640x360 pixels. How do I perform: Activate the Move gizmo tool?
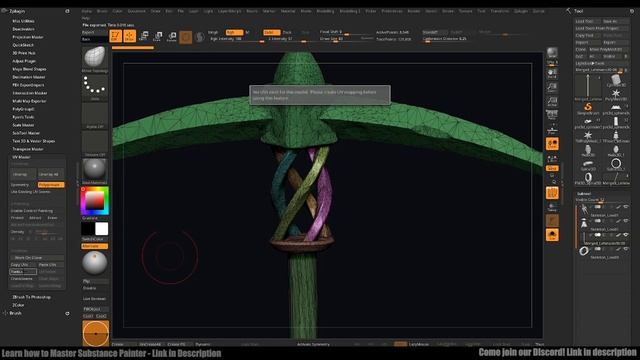(x=143, y=36)
